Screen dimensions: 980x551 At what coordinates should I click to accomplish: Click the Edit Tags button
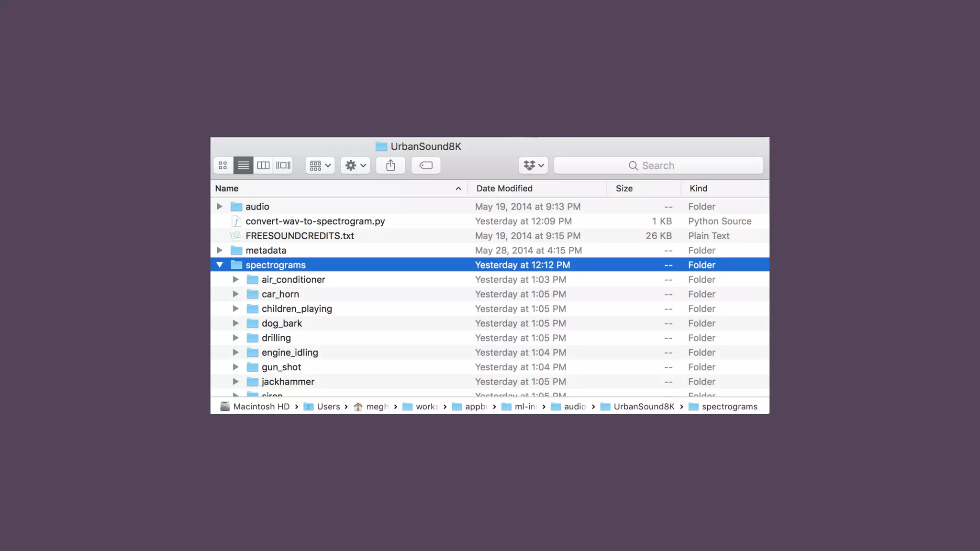click(425, 165)
